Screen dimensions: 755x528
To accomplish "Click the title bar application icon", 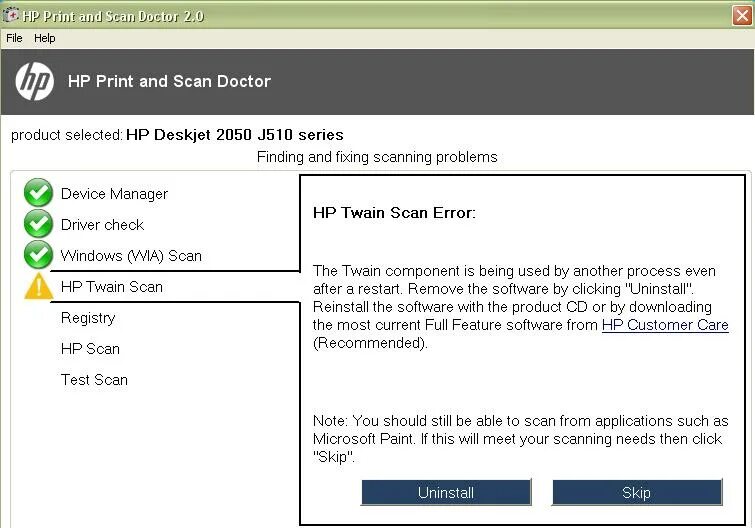I will tap(11, 15).
